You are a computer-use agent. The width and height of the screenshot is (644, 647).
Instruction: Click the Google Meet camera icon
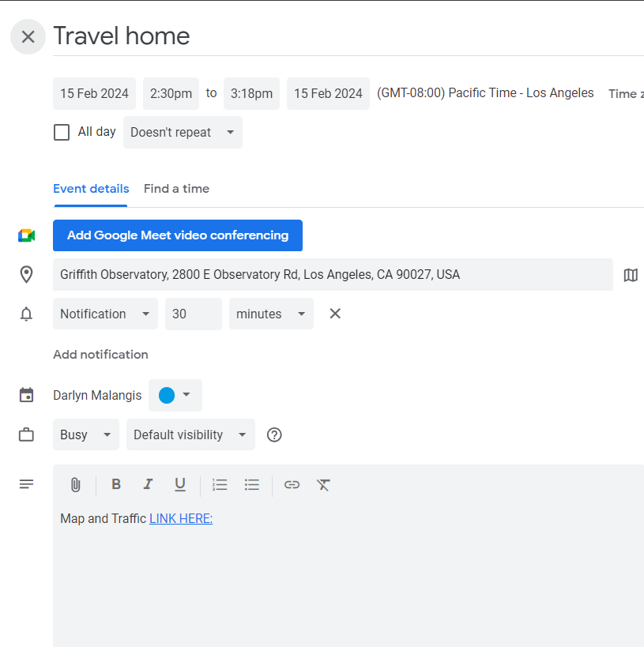(x=26, y=235)
